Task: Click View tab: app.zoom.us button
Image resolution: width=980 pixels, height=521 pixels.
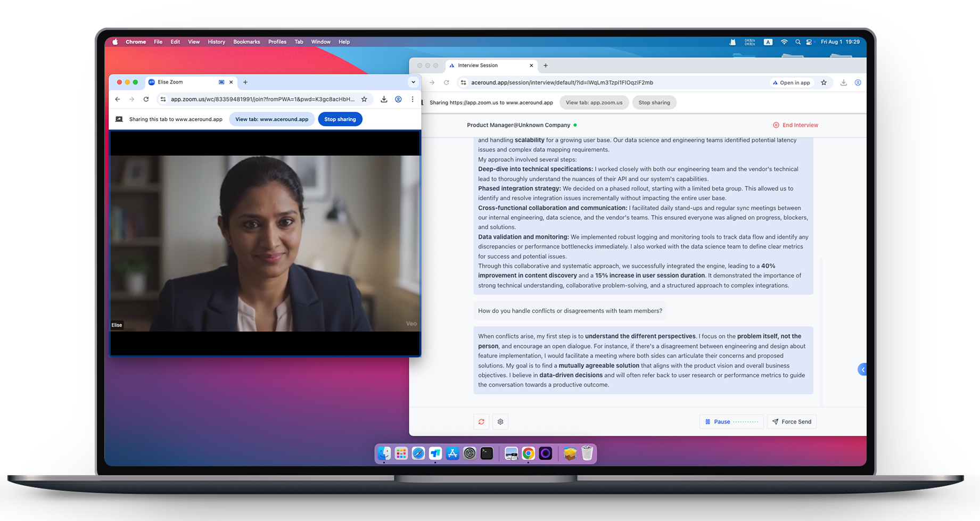Action: point(594,103)
